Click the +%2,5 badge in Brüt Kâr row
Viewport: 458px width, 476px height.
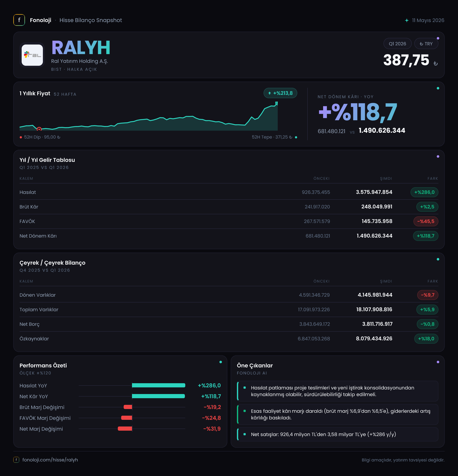(x=427, y=207)
